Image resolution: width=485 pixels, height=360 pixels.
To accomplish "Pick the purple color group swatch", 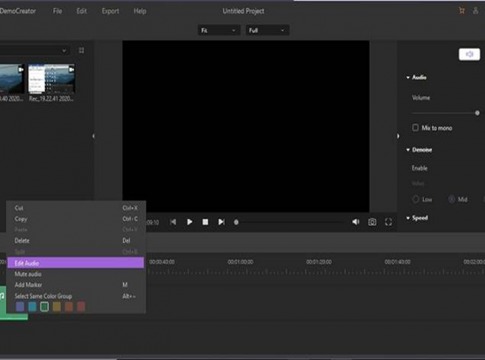I will (x=20, y=307).
